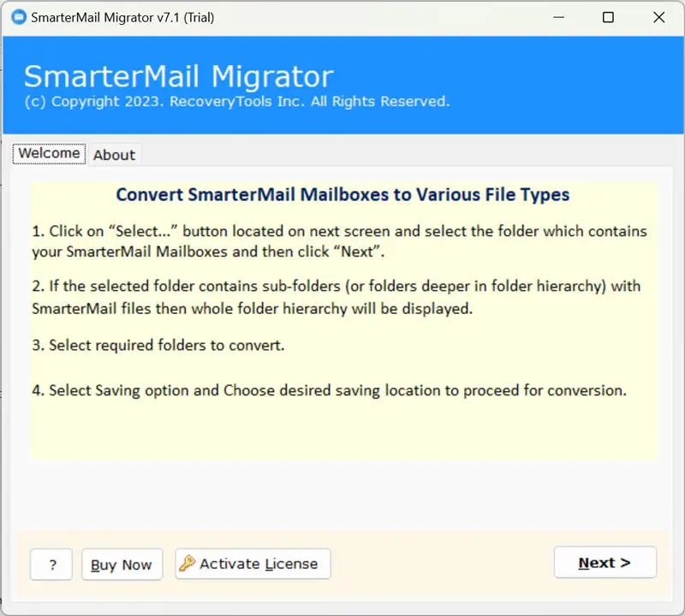Click the SmarterMail Migrator banner heading
Image resolution: width=685 pixels, height=616 pixels.
coord(178,76)
